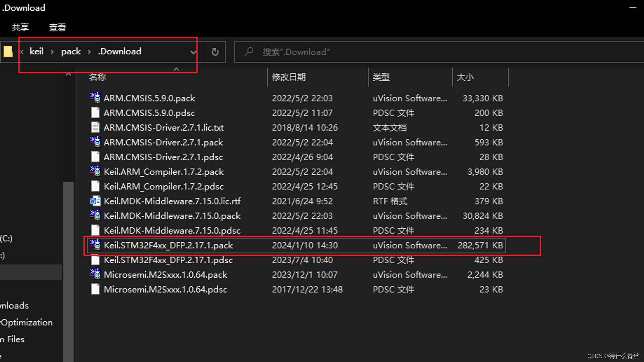
Task: Click the 文本文档 type cell
Action: (390, 128)
